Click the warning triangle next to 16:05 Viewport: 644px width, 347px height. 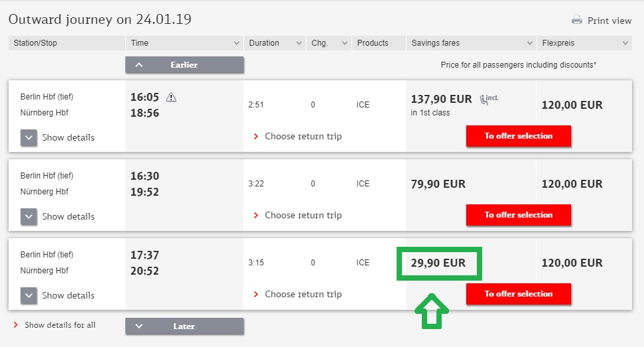click(x=171, y=98)
